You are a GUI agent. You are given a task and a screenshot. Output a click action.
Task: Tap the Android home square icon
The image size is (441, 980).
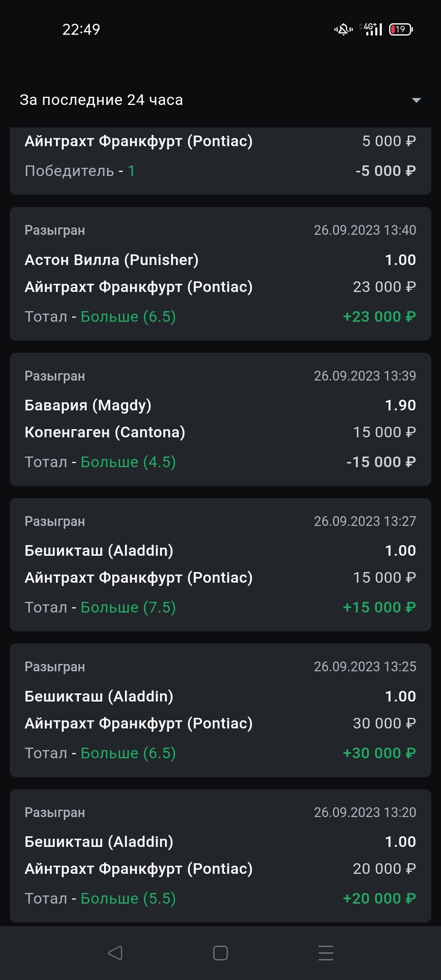point(220,953)
